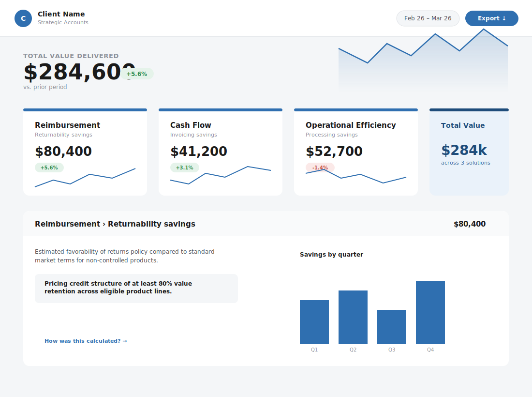The height and width of the screenshot is (397, 532).
Task: Click the $284k total value figure
Action: coord(464,150)
